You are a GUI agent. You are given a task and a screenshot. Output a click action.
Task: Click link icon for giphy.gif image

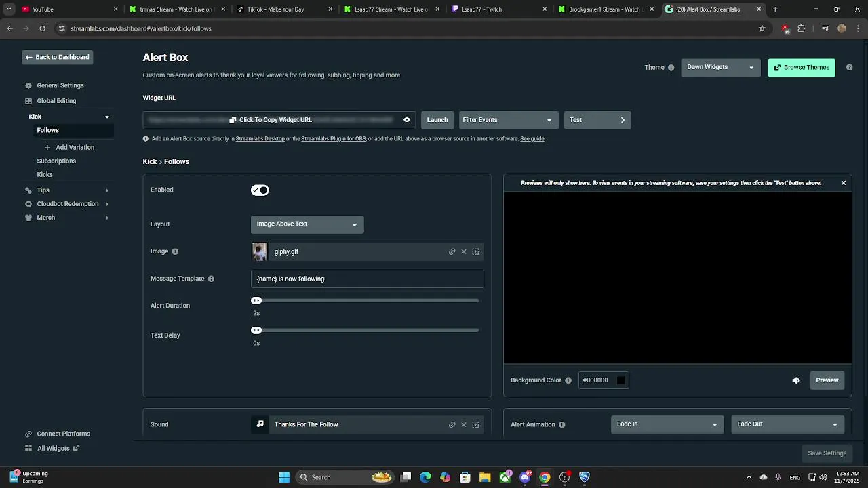[x=452, y=252]
